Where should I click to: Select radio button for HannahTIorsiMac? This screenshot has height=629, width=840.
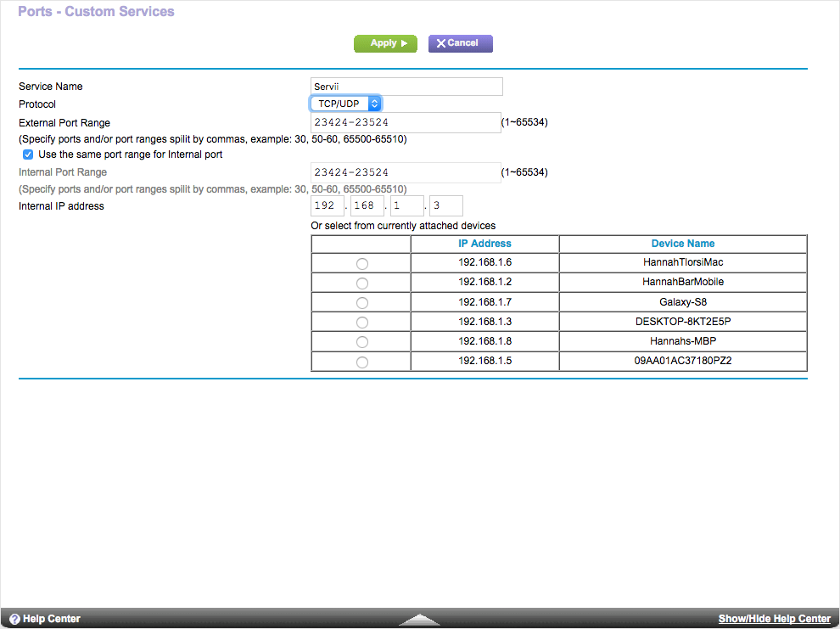click(x=362, y=264)
